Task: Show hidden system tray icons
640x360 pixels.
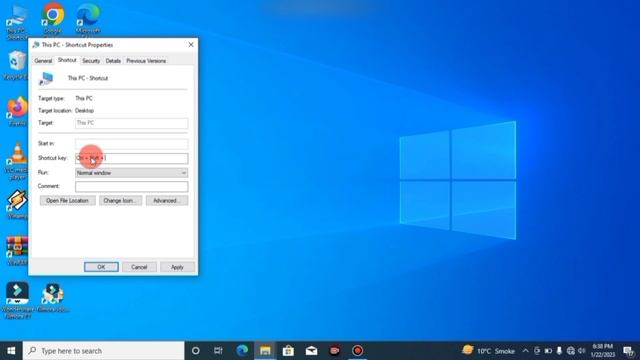Action: click(x=525, y=351)
